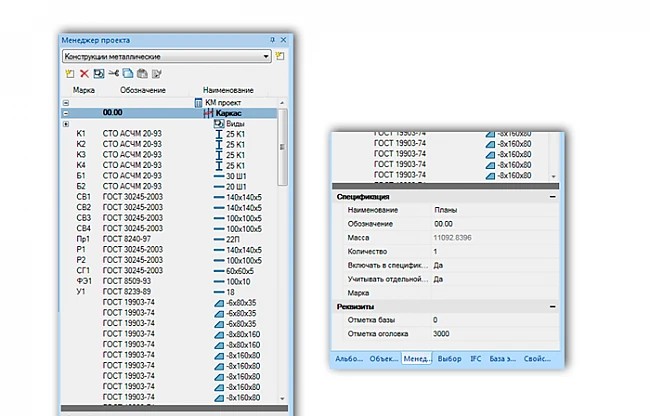Click the red X delete icon in toolbar

[84, 73]
